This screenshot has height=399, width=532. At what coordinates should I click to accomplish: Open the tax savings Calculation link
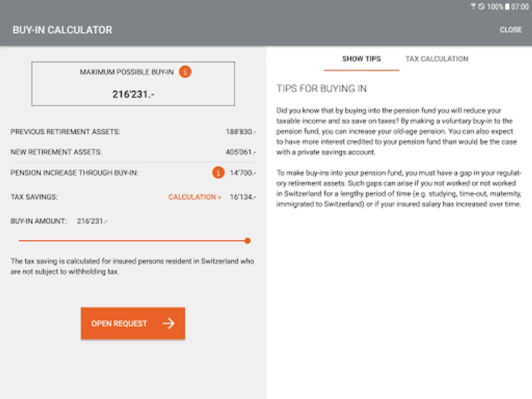(x=195, y=197)
